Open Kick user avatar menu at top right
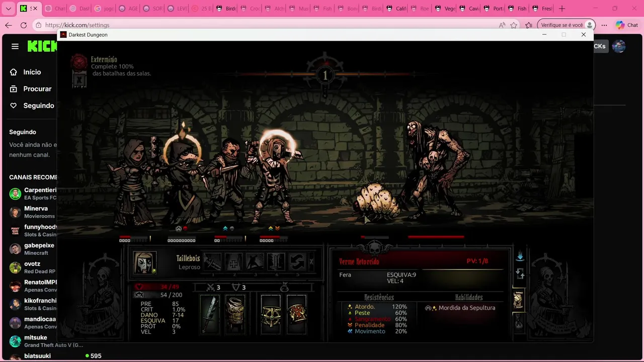This screenshot has height=362, width=644. (x=619, y=46)
